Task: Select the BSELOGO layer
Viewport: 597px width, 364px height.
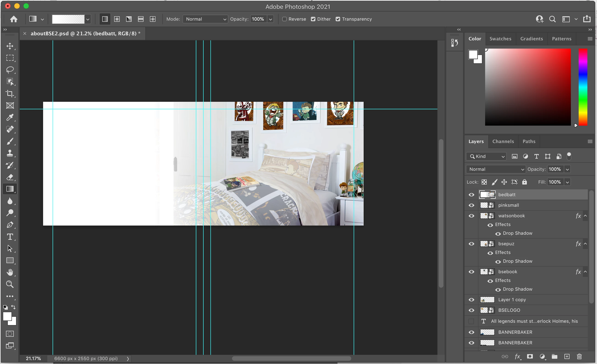Action: click(509, 310)
